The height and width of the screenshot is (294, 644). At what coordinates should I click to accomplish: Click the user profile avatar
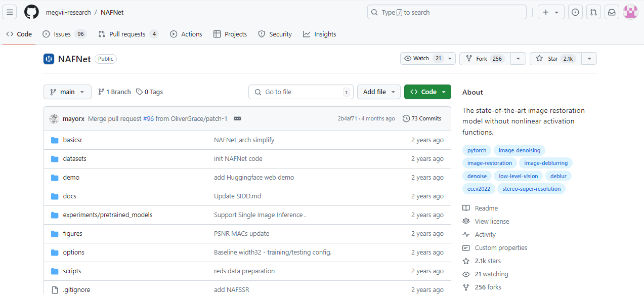click(630, 12)
